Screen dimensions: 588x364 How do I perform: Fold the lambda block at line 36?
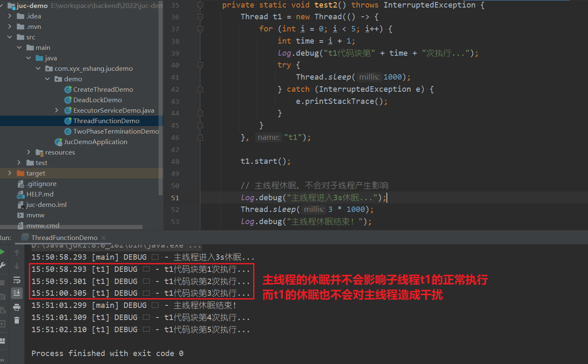click(200, 17)
